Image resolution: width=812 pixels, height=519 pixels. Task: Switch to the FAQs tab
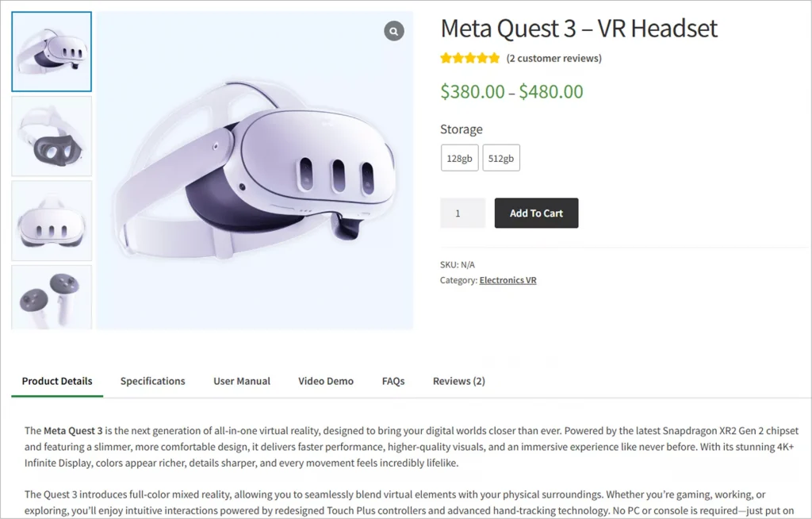(x=393, y=381)
